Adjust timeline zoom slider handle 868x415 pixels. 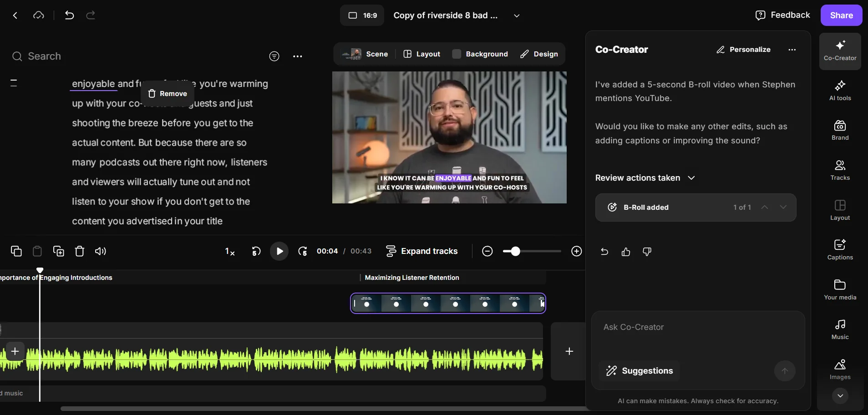(515, 251)
